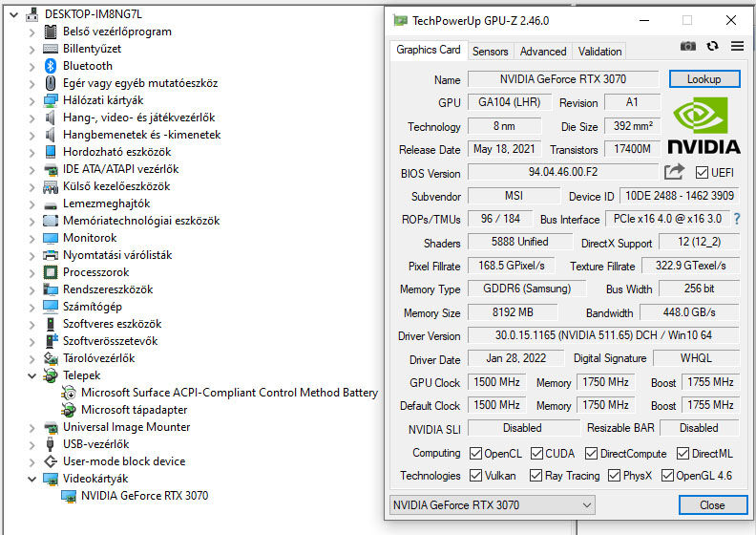Click the Processzorok chip icon

pos(51,272)
